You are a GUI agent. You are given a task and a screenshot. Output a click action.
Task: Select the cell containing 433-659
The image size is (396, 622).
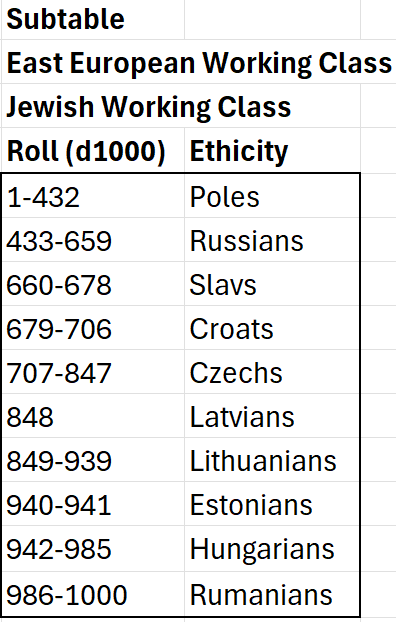click(x=93, y=240)
